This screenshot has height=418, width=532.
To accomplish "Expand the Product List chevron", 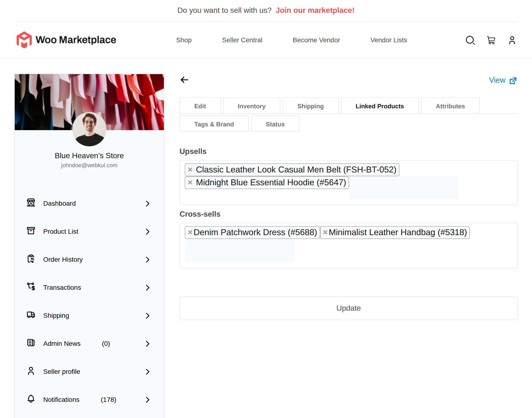I will coord(147,232).
